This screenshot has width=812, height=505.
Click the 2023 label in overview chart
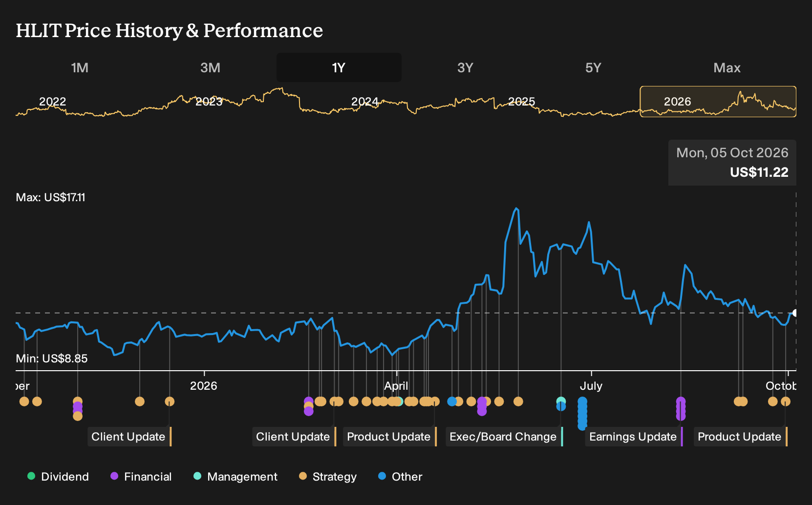pos(209,102)
